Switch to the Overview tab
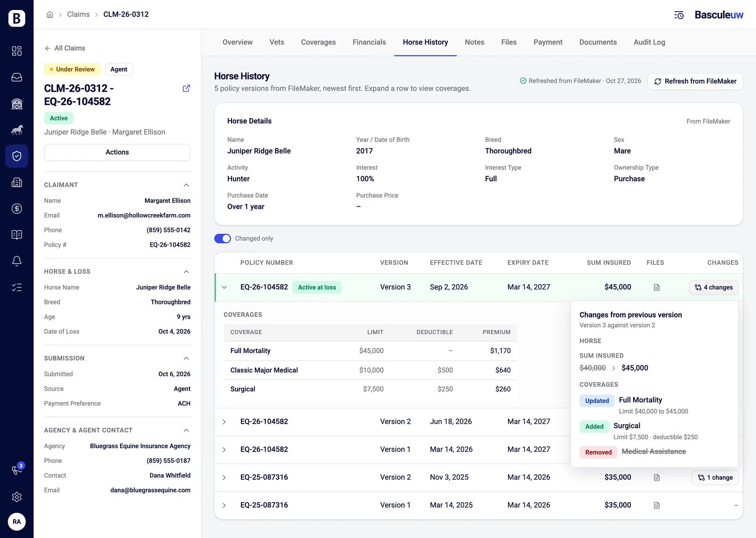Image resolution: width=756 pixels, height=538 pixels. (x=238, y=42)
